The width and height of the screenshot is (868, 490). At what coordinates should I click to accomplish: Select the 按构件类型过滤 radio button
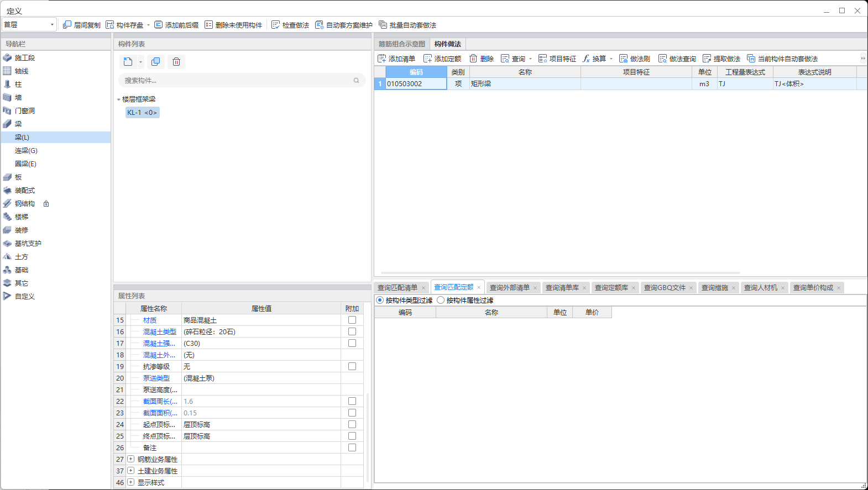pos(380,300)
